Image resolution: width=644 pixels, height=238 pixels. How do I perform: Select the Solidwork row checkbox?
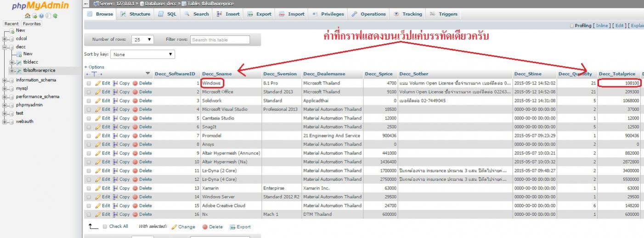click(89, 101)
